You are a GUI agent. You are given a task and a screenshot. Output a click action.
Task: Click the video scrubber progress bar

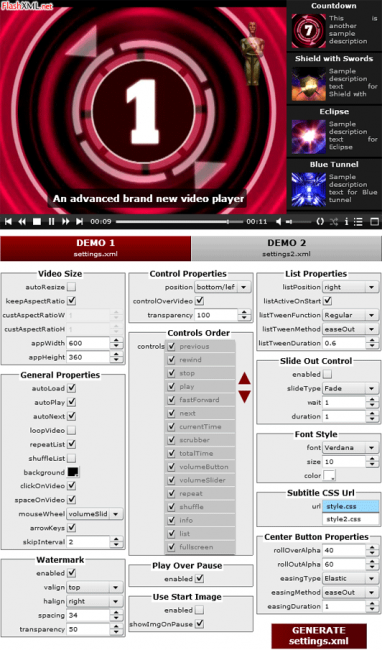tap(179, 222)
